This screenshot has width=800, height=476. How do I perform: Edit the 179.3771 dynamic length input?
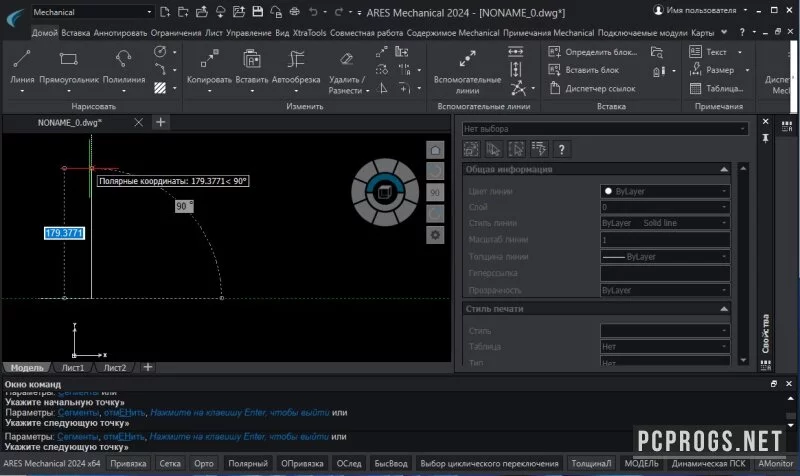tap(64, 233)
